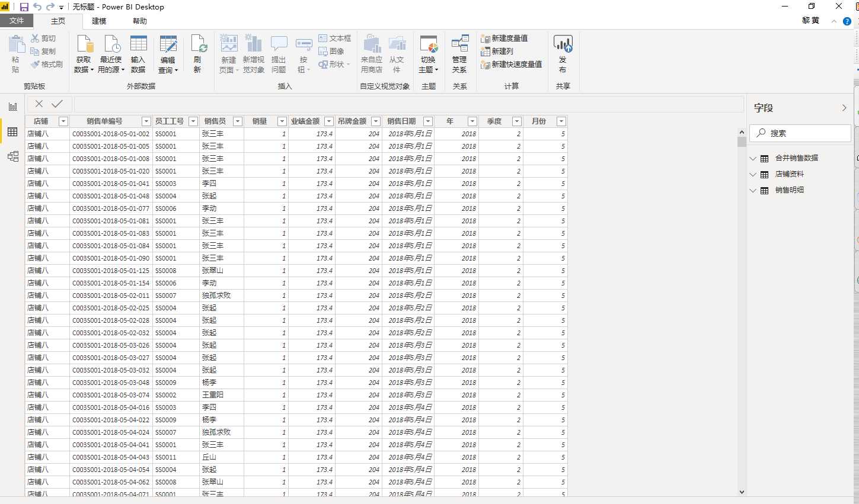The width and height of the screenshot is (859, 504).
Task: Click the Undo arrow in title bar
Action: (x=37, y=7)
